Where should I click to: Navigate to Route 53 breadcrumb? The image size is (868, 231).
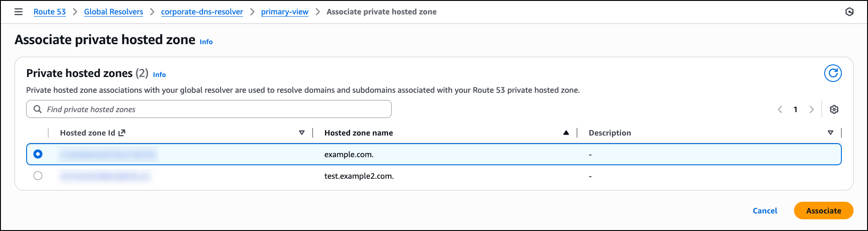pos(50,12)
